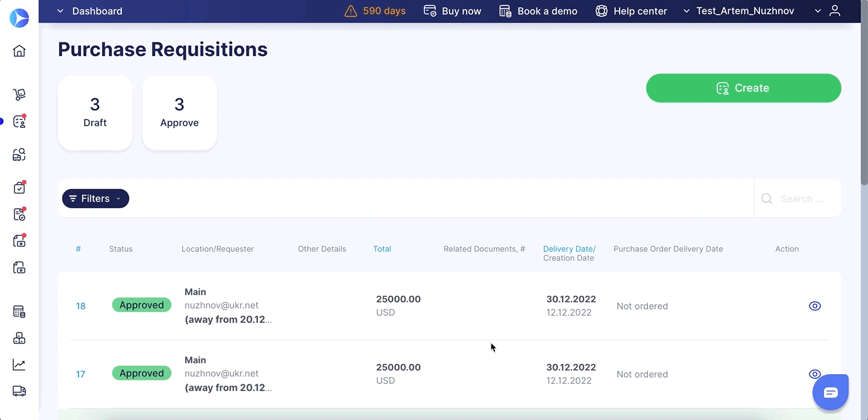Click the Precoro logo icon
Screen dimensions: 868x420
click(x=19, y=18)
